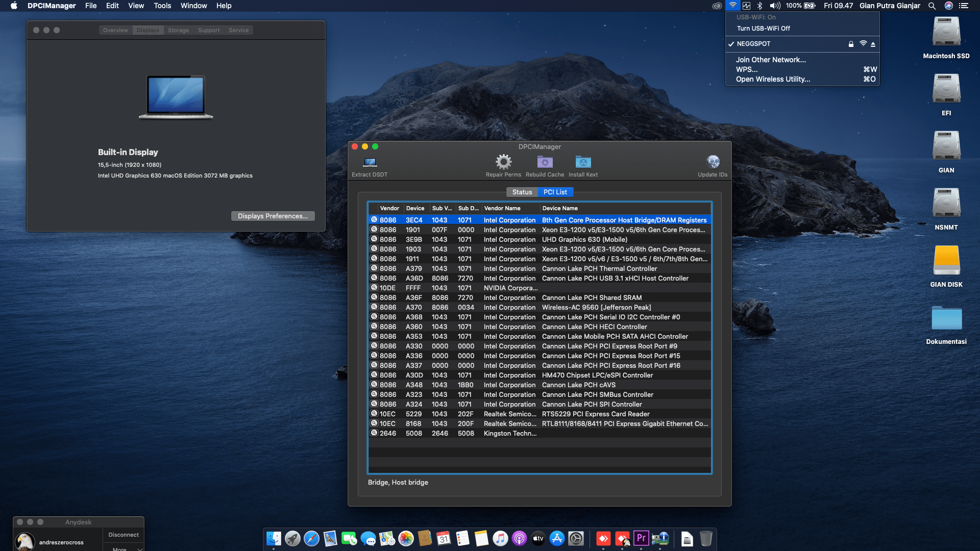Switch to the Status tab
980x551 pixels.
tap(522, 192)
